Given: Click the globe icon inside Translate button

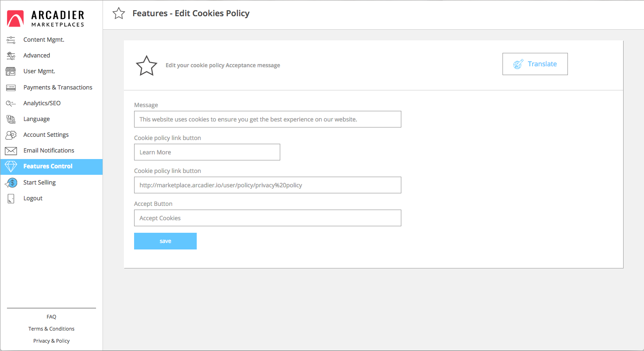Looking at the screenshot, I should tap(518, 64).
